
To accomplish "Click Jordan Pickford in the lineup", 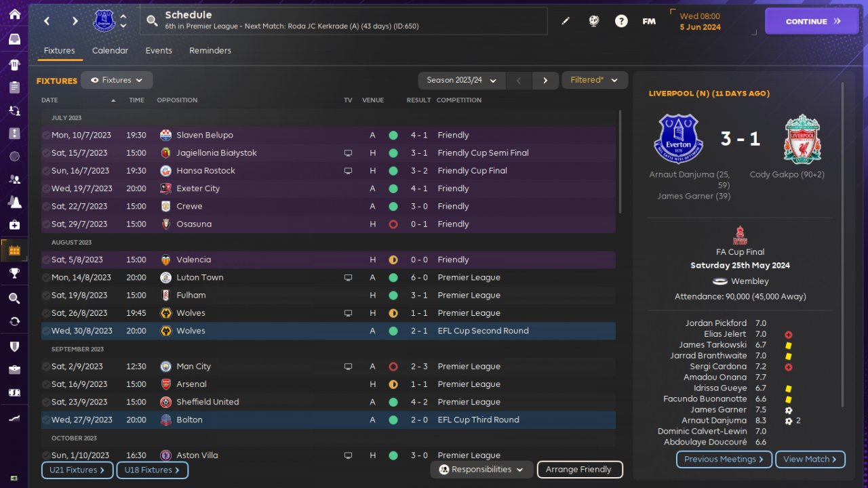I will click(716, 323).
